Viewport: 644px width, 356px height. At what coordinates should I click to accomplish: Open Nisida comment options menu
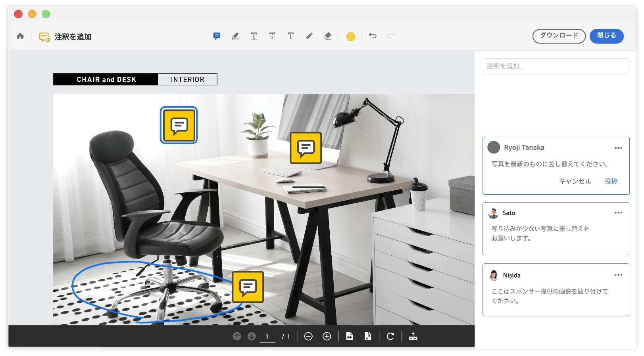point(618,275)
